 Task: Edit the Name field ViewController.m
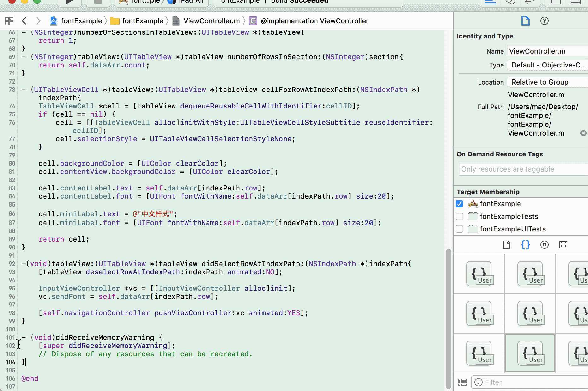pyautogui.click(x=547, y=51)
